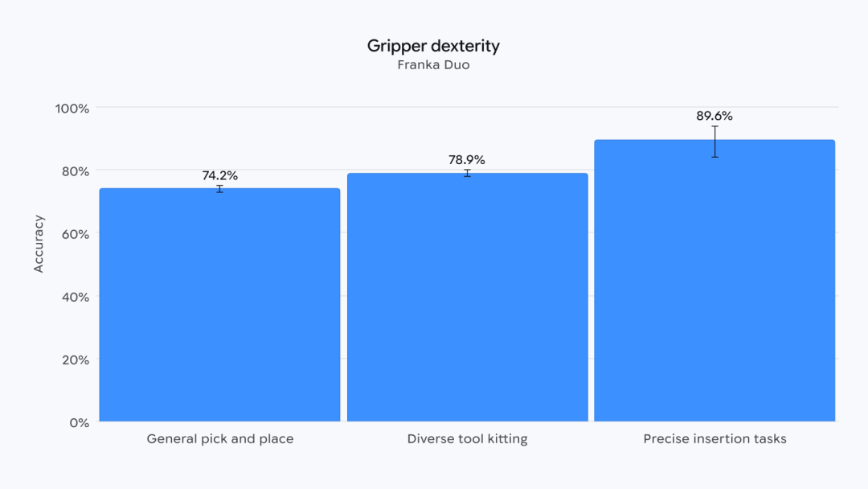The height and width of the screenshot is (489, 868).
Task: Click the Diverse tool kitting bar
Action: tap(468, 298)
